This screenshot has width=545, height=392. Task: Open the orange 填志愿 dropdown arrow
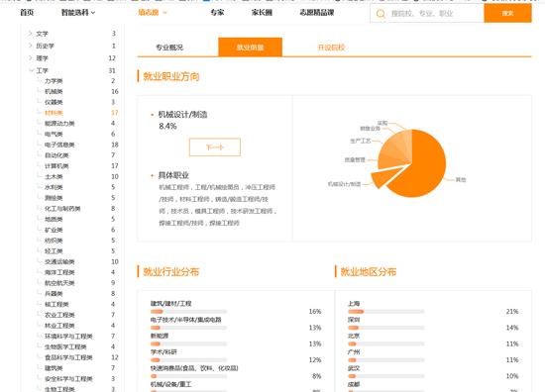[x=165, y=13]
